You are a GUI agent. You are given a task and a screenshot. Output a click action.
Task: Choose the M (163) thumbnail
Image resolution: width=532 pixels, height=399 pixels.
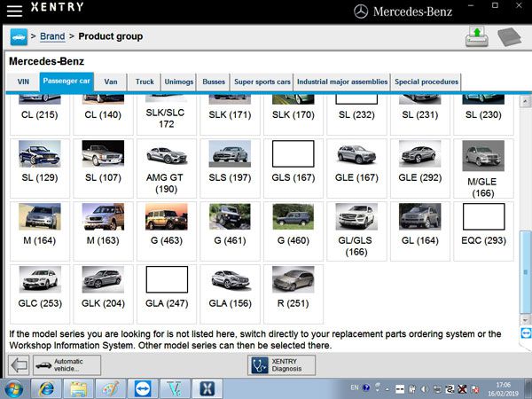[x=103, y=216]
